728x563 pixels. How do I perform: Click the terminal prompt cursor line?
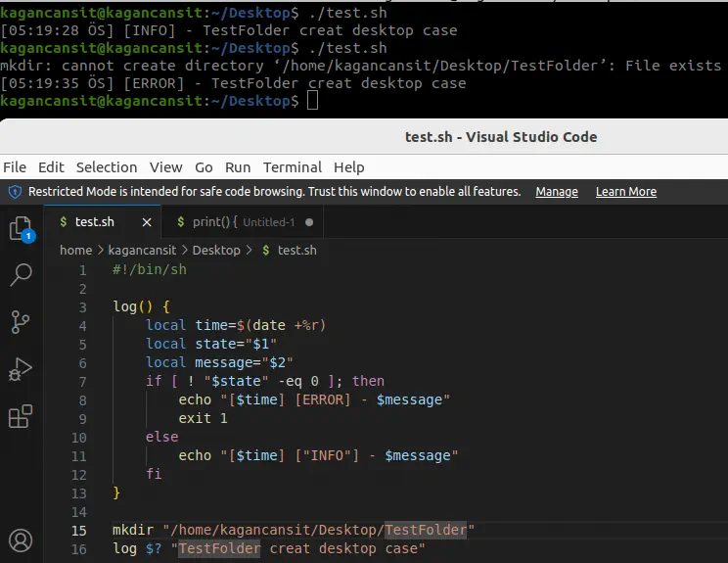point(312,101)
